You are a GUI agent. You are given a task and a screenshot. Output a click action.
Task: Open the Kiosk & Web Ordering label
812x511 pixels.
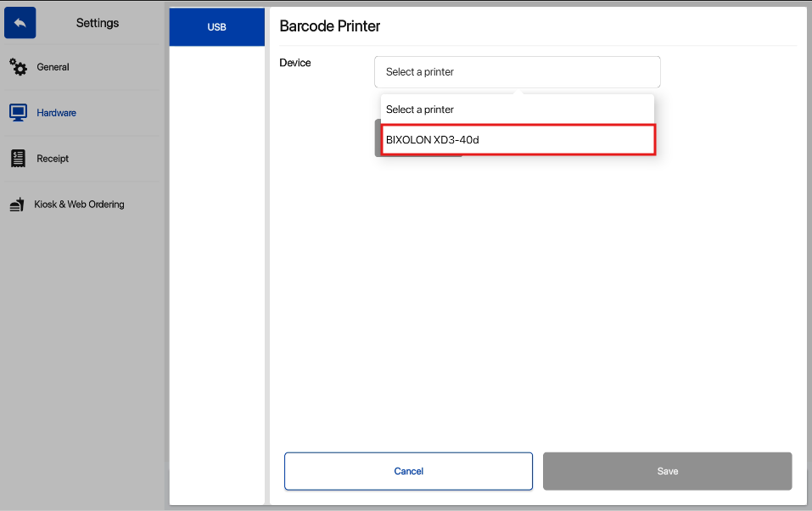pyautogui.click(x=79, y=205)
